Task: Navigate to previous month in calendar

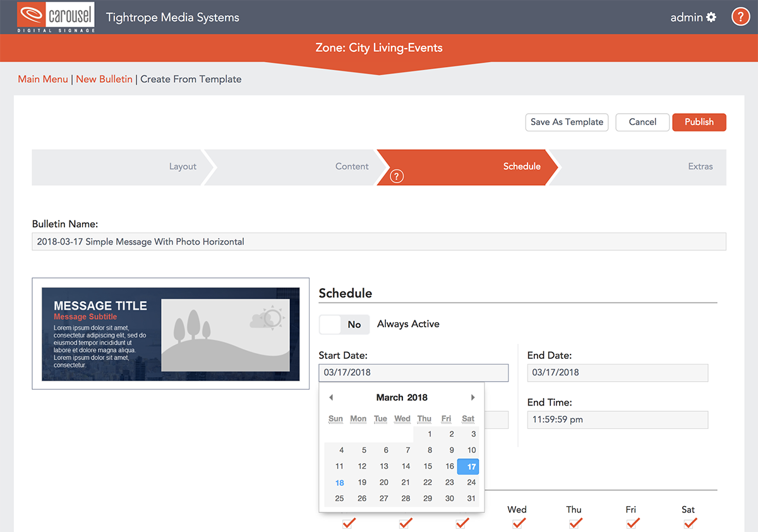Action: click(331, 397)
